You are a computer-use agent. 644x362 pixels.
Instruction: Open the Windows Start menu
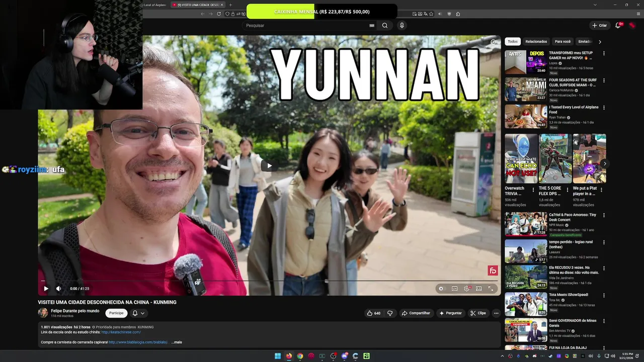point(278,356)
